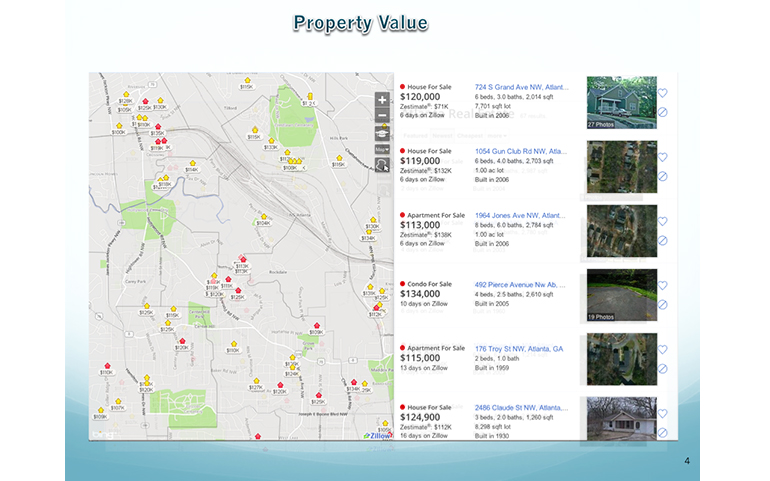Open the 2486 Claude St house photo
Screen dimensions: 770x481
(621, 419)
